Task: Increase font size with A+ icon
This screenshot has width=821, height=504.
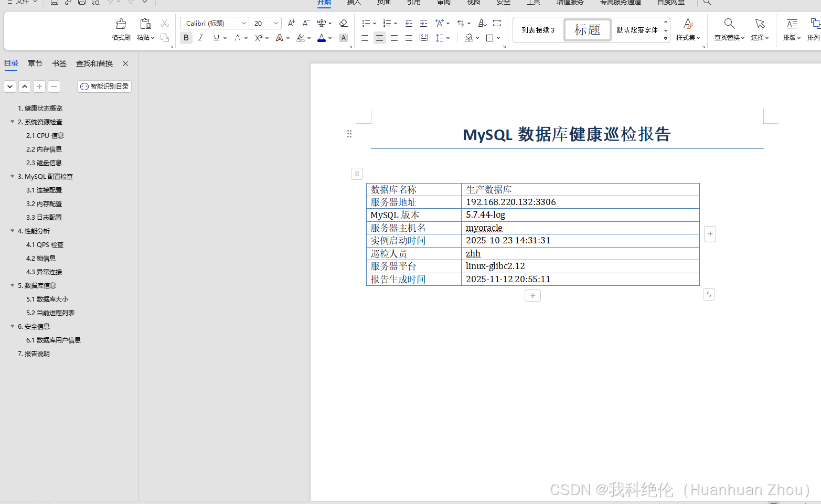Action: tap(291, 23)
